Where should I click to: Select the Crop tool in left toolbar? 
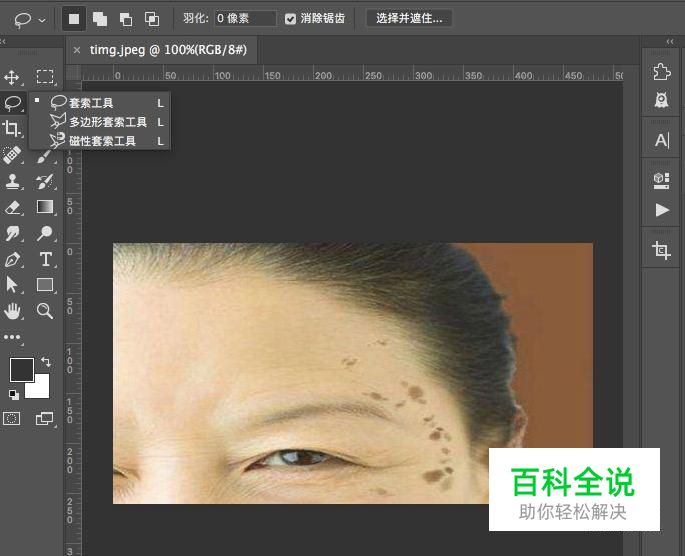tap(13, 128)
